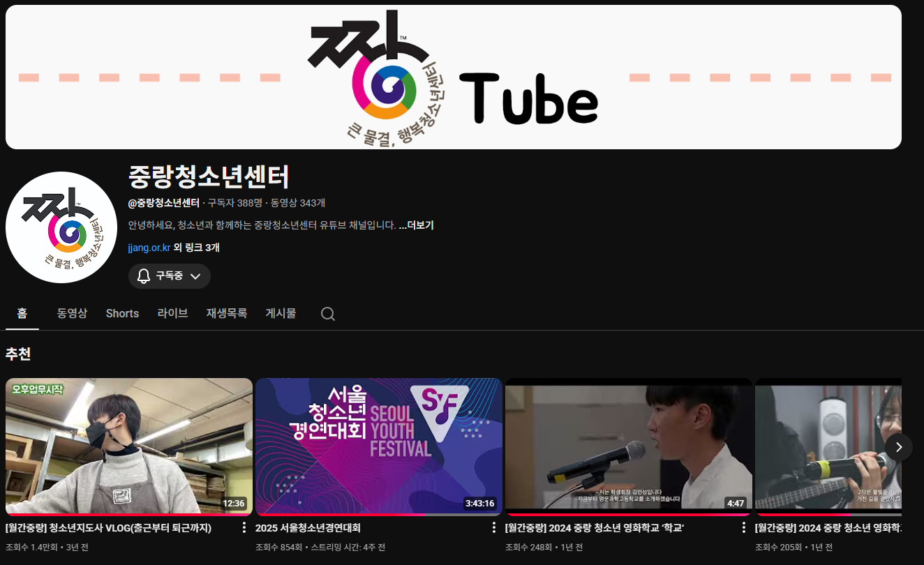This screenshot has height=565, width=924.
Task: Open more options for 2025 서울청소년경연대회 video
Action: point(494,528)
